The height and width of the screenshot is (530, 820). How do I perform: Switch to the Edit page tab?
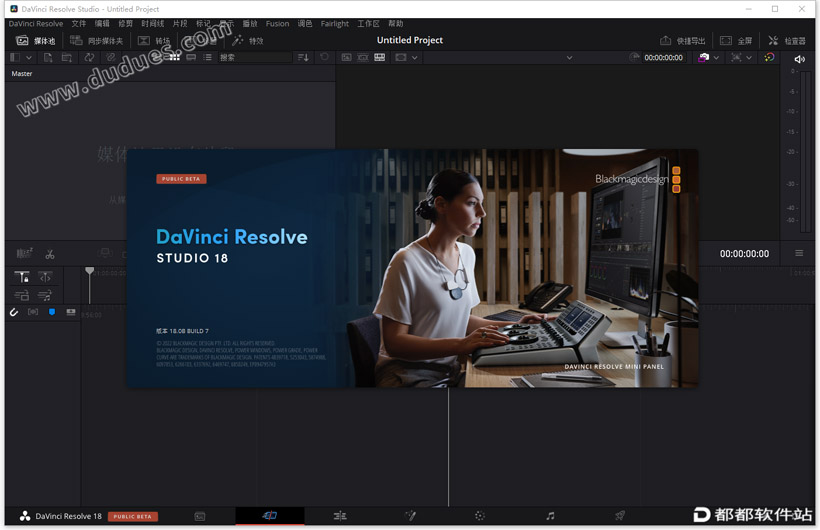tap(340, 516)
